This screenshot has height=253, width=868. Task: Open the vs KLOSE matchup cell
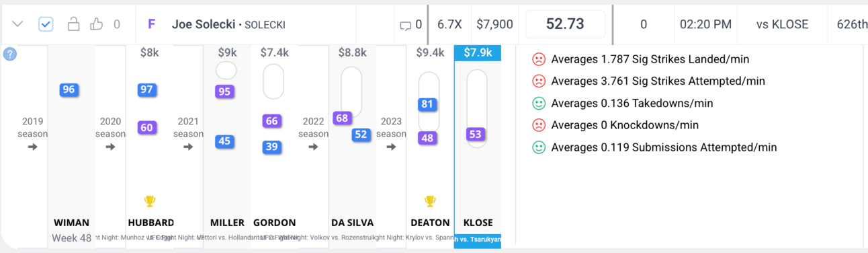coord(782,24)
